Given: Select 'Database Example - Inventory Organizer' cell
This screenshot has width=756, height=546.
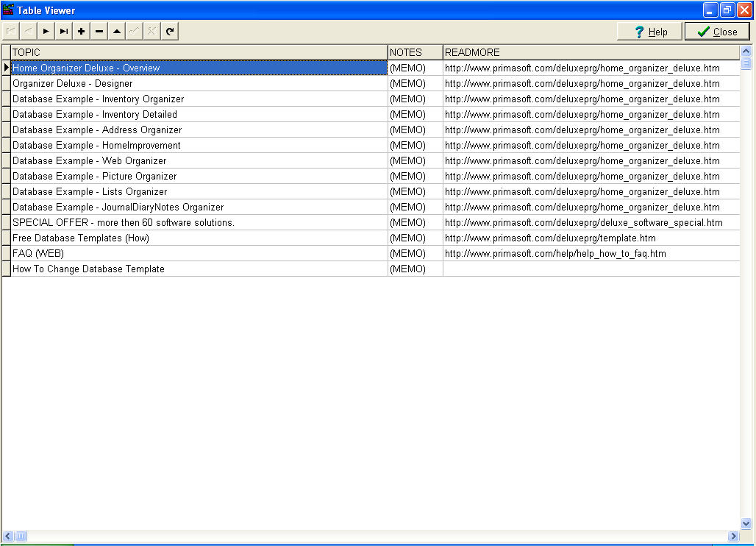Looking at the screenshot, I should [x=199, y=99].
